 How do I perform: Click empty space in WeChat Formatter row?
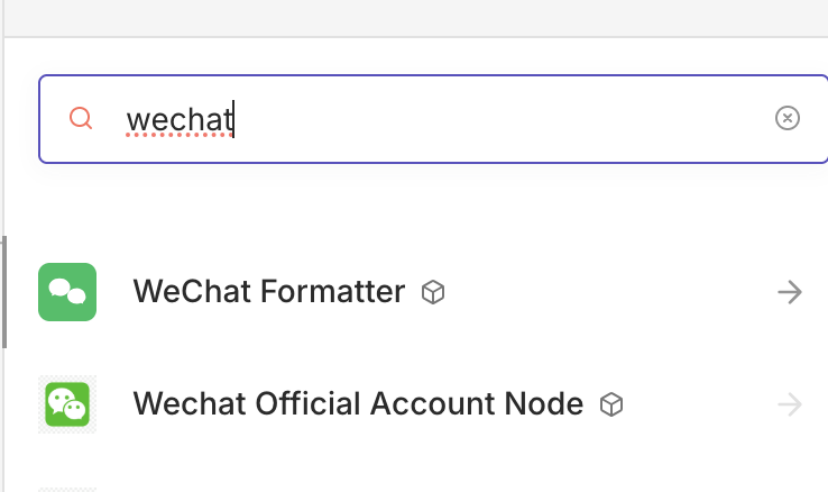[600, 292]
